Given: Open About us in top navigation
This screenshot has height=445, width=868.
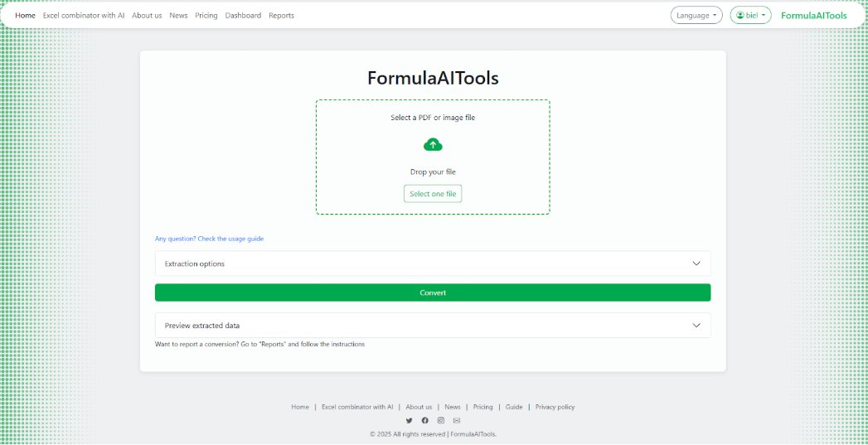Looking at the screenshot, I should pos(147,16).
